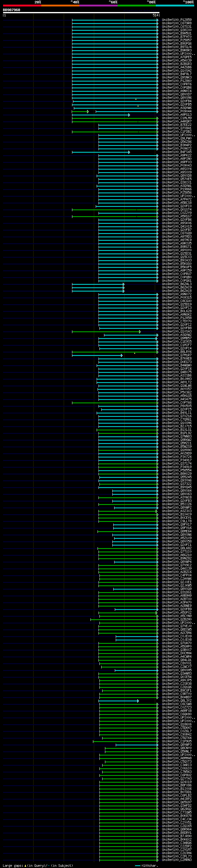Select the UniRef100_P30724 label

click(x=177, y=457)
